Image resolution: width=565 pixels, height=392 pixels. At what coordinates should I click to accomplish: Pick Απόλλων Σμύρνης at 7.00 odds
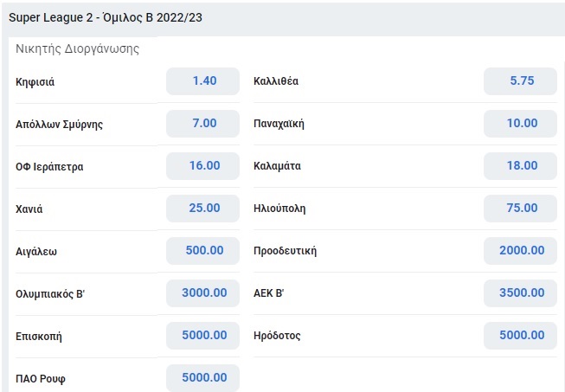click(x=202, y=124)
